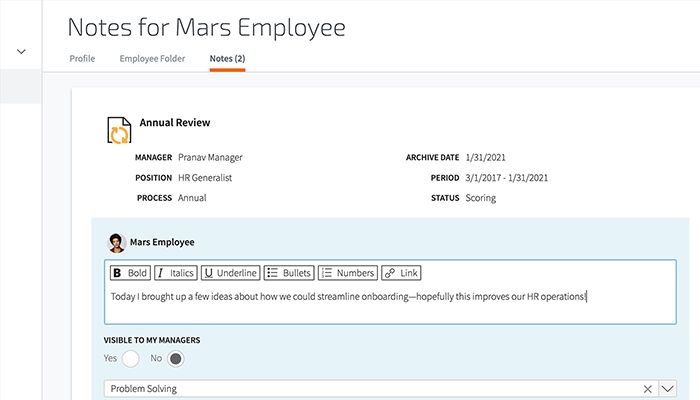Screen dimensions: 700x400
Task: Apply Bold formatting in note editor
Action: coord(130,273)
